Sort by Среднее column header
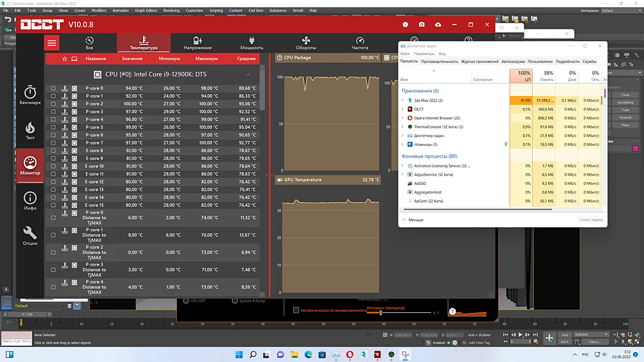The width and height of the screenshot is (644, 362). point(246,59)
